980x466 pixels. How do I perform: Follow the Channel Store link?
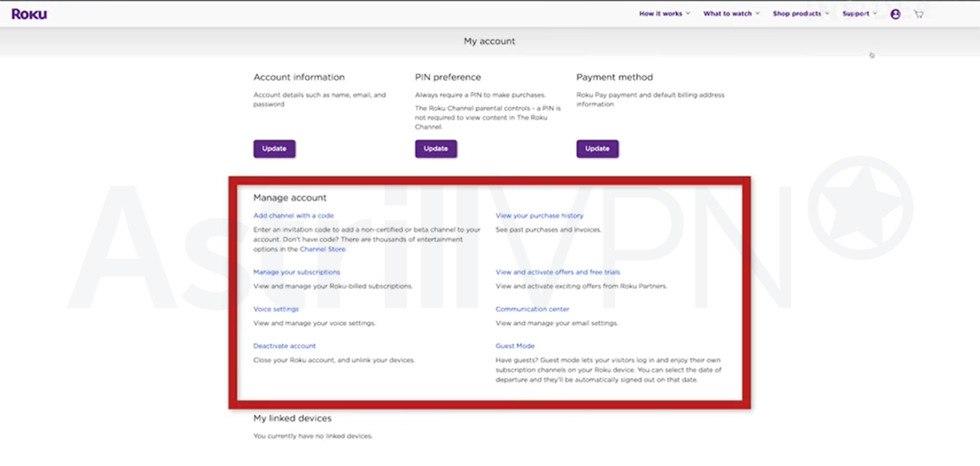(x=322, y=249)
